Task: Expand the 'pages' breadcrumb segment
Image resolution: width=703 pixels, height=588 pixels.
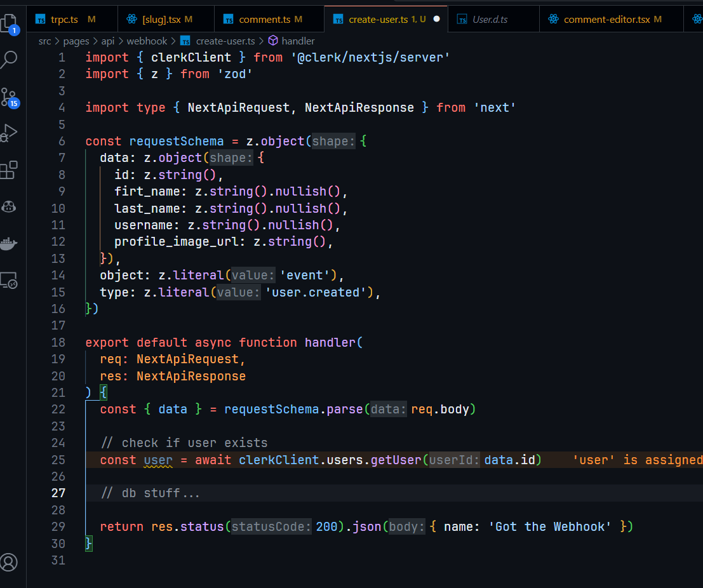Action: pos(76,41)
